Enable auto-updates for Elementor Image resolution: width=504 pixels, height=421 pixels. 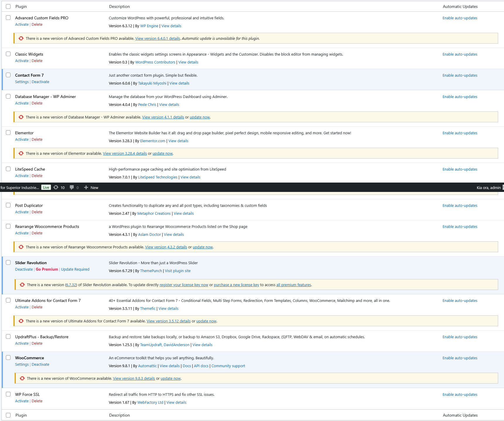[x=460, y=133]
